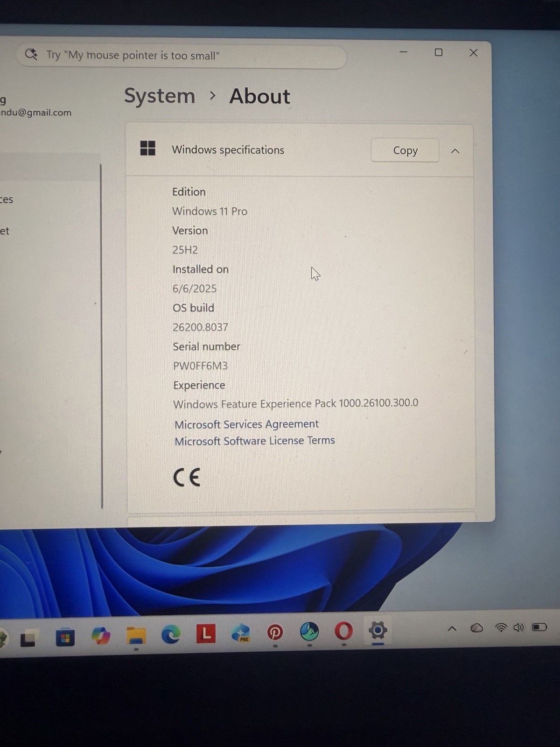Open Pinterest from the taskbar
This screenshot has width=560, height=747.
tap(275, 633)
